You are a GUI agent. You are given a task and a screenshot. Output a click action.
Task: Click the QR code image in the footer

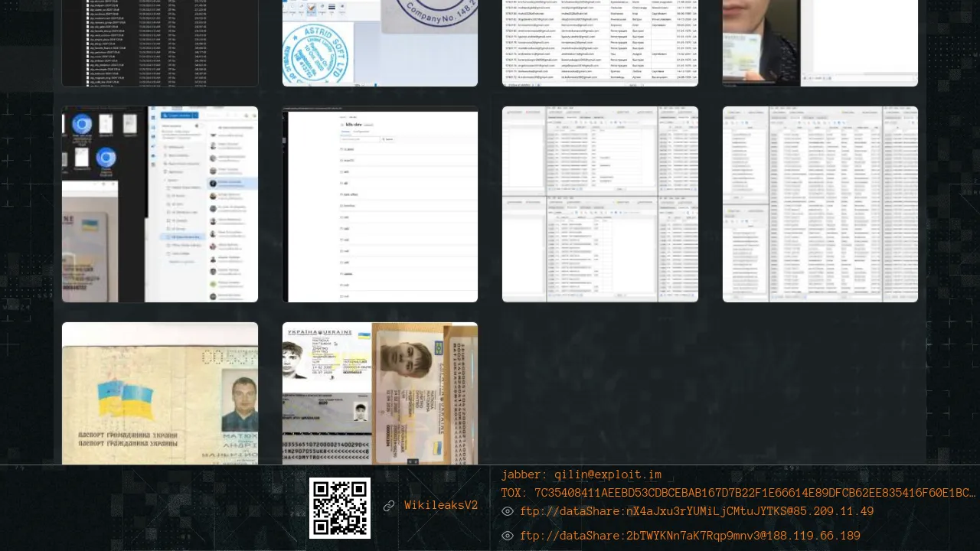pyautogui.click(x=339, y=508)
